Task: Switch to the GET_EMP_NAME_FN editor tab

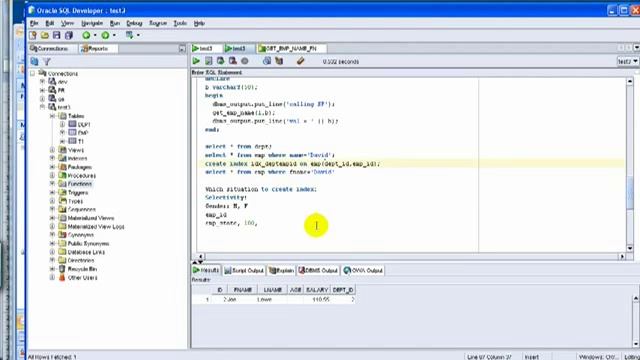Action: point(291,49)
